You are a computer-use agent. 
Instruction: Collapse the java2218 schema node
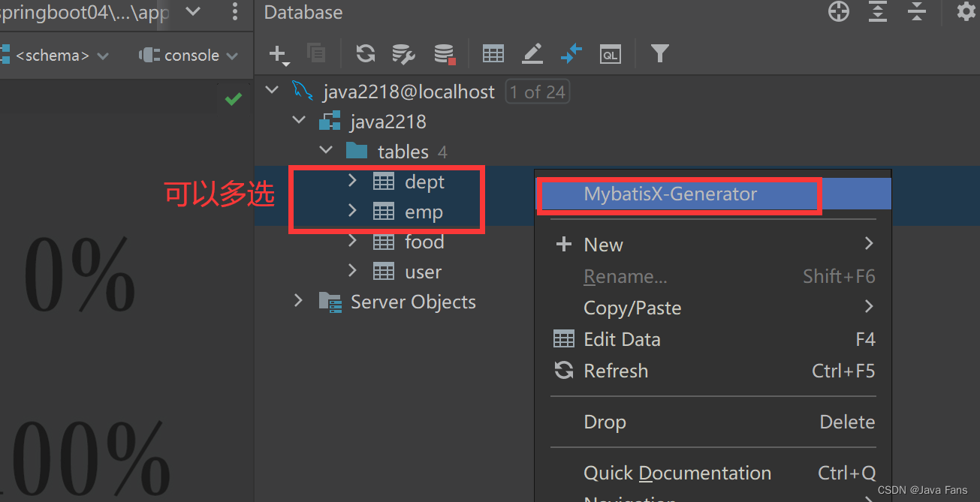[300, 120]
